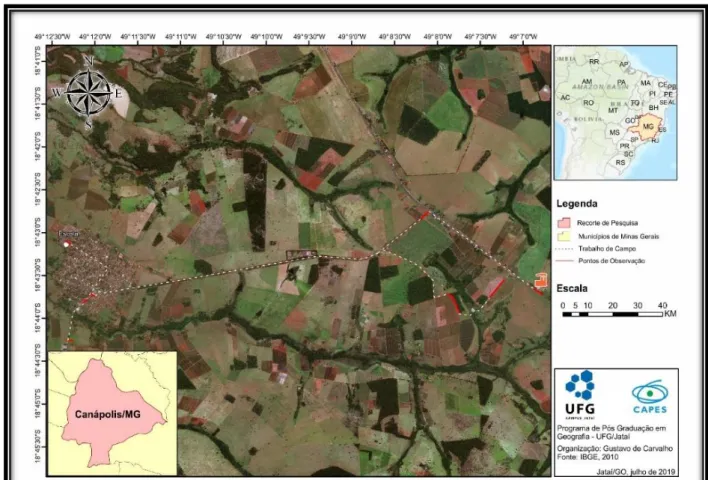Click the KM unit label on the scale
Viewport: 708px width, 480px height.
pos(670,314)
